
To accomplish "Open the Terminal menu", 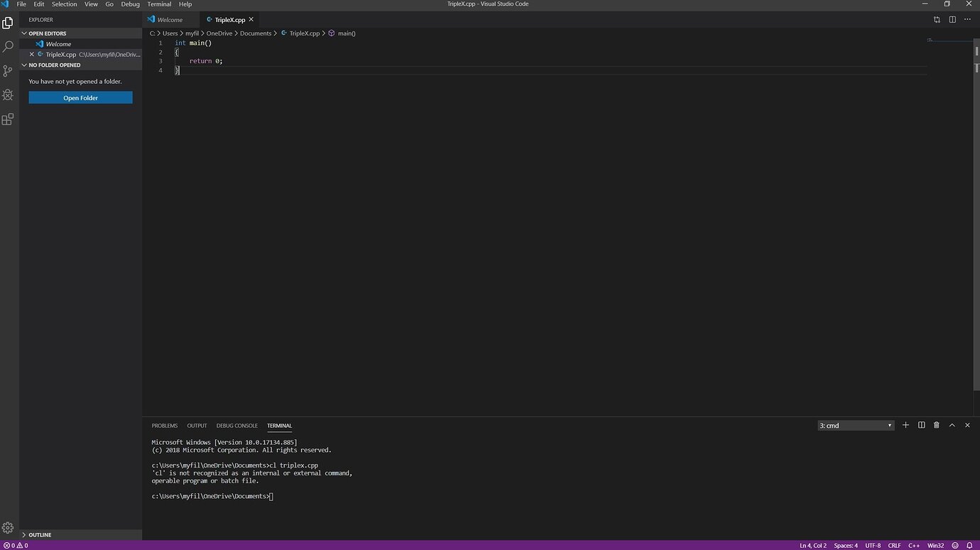I will [159, 4].
